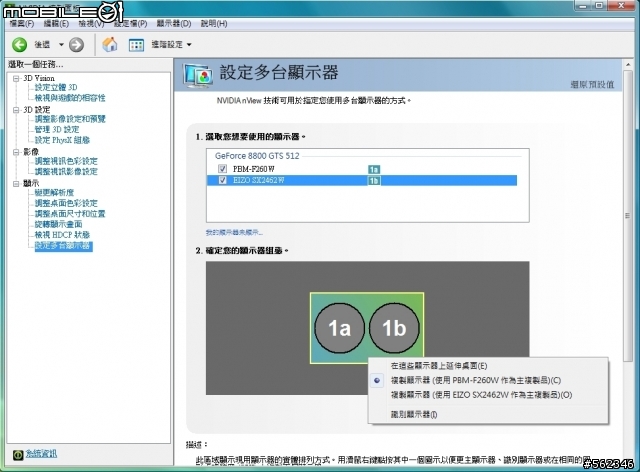640x472 pixels.
Task: Toggle the PBM-F260W display checkbox
Action: click(x=222, y=169)
